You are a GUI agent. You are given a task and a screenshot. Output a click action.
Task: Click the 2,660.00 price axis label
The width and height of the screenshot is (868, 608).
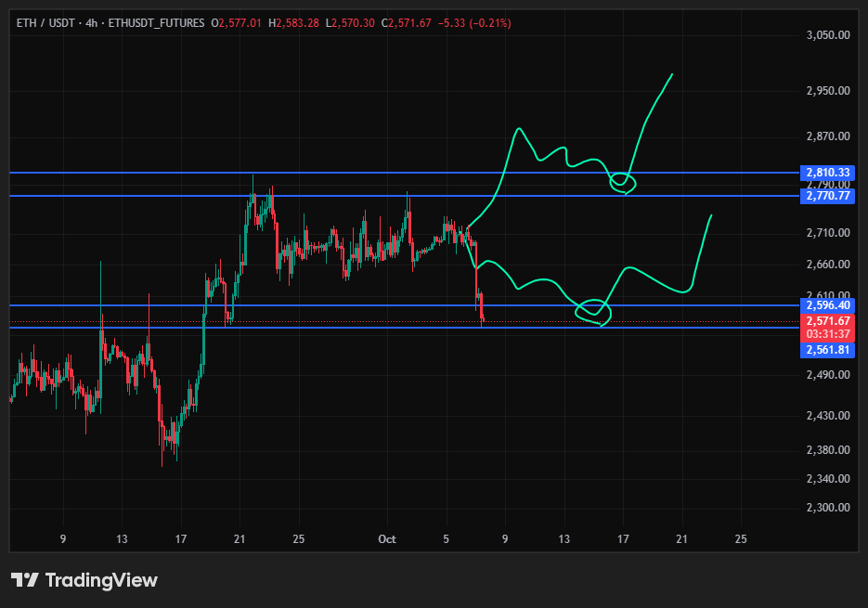[828, 265]
